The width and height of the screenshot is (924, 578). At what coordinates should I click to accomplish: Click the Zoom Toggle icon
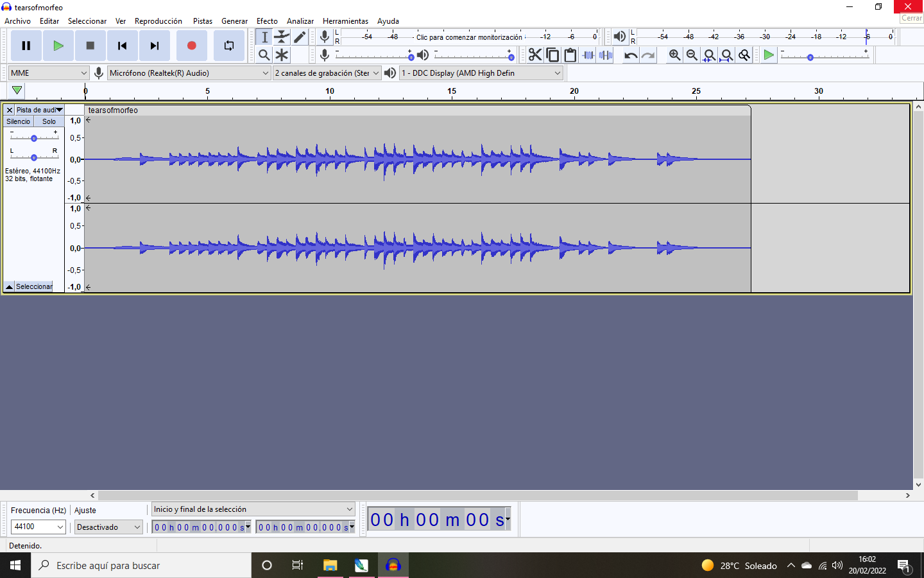(x=744, y=55)
